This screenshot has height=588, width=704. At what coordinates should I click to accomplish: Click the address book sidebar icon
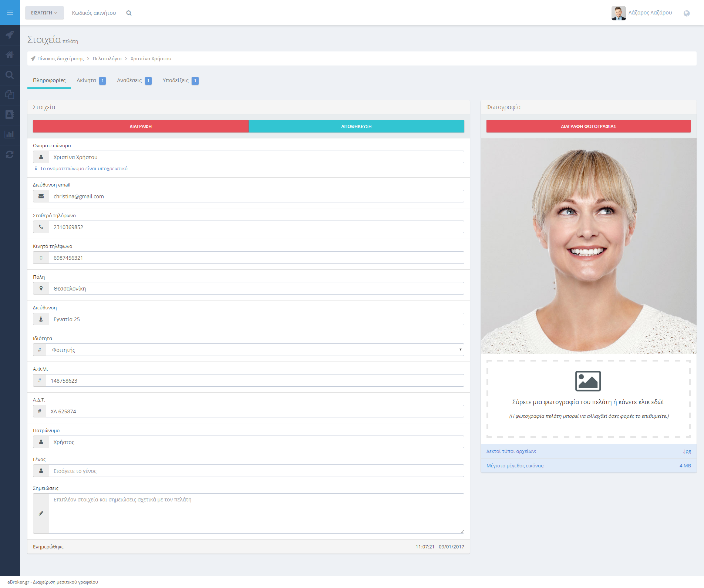click(x=10, y=115)
